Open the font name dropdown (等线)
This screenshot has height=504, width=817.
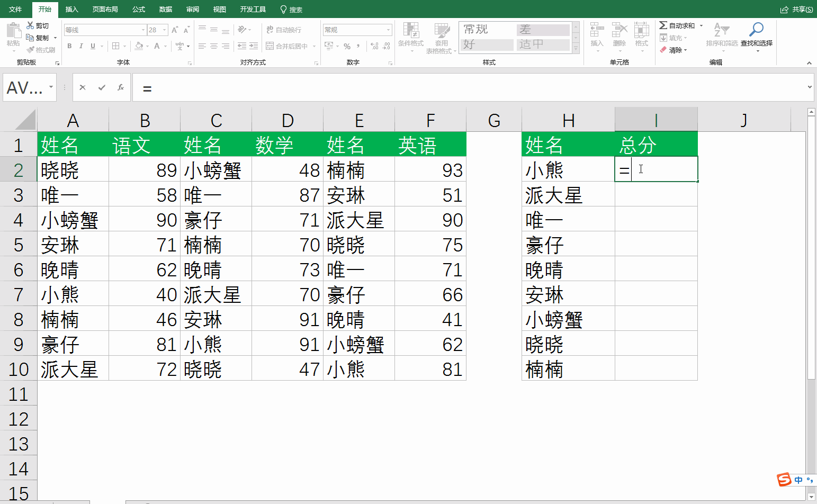143,30
